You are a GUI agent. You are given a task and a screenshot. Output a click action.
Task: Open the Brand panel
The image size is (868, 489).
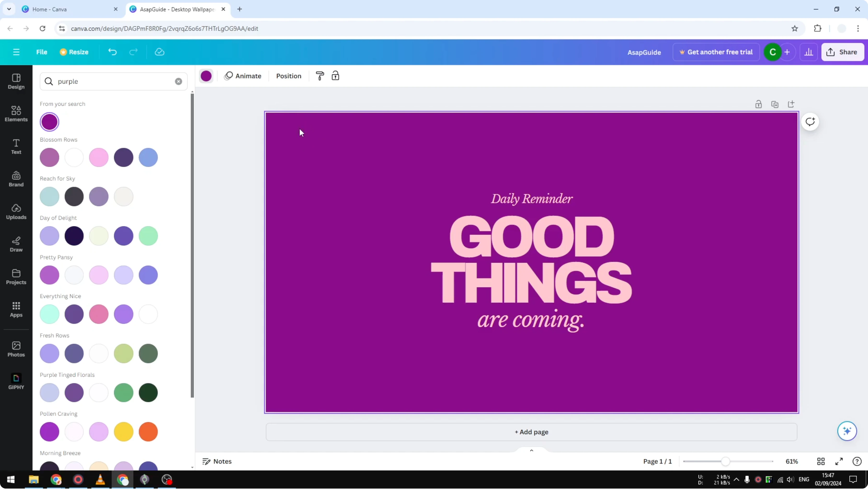click(16, 179)
